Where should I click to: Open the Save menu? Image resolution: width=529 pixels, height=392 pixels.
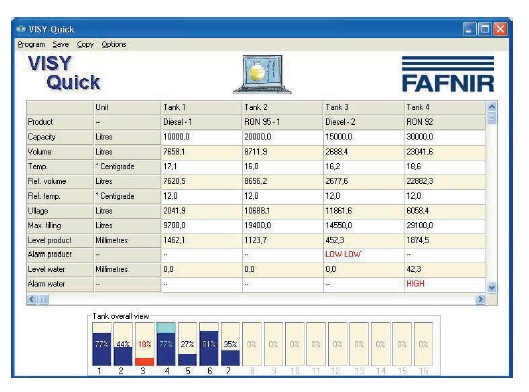(x=61, y=45)
